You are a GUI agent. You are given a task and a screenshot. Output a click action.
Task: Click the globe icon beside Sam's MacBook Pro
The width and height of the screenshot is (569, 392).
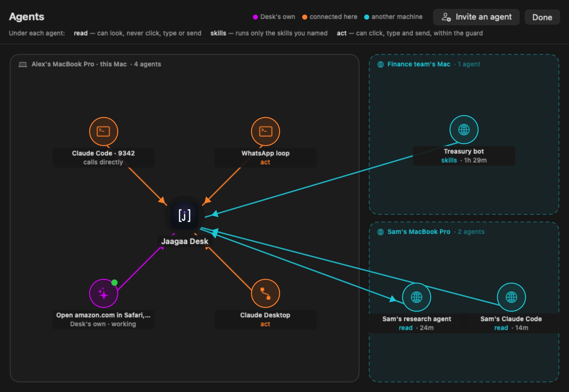tap(381, 232)
